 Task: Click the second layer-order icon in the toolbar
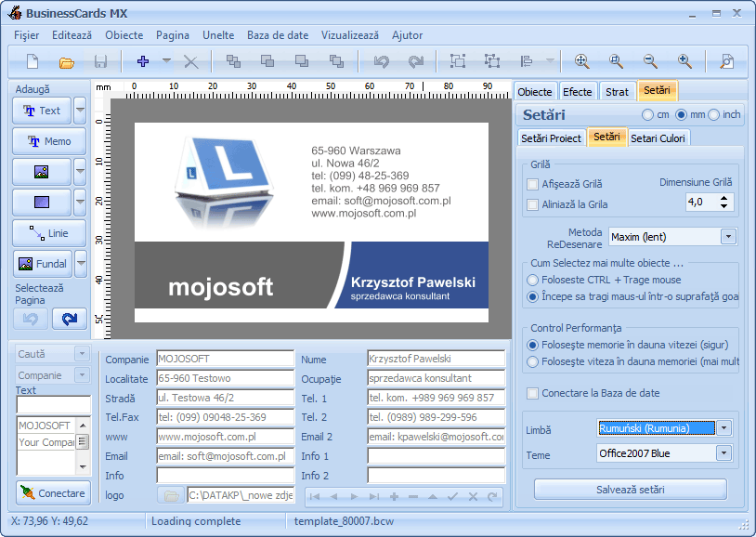(267, 61)
